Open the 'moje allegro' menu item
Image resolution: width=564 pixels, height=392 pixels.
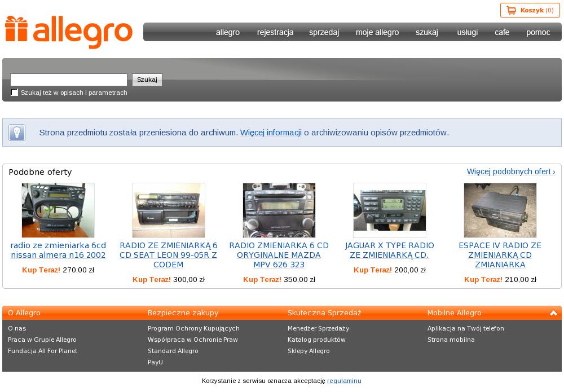[x=377, y=32]
